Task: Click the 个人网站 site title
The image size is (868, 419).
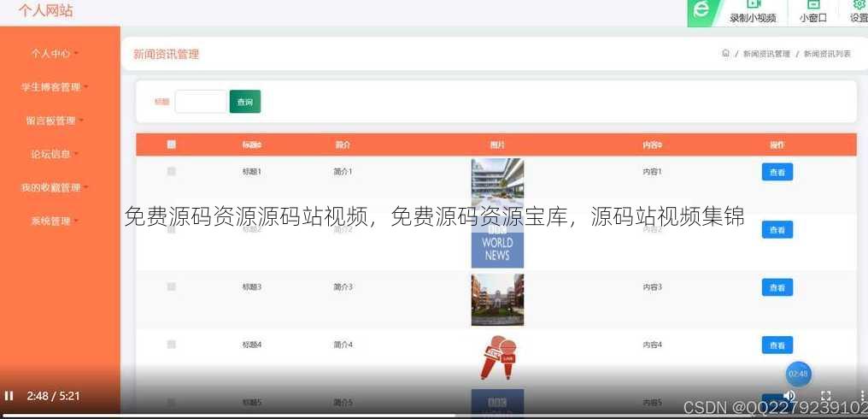Action: [x=46, y=10]
